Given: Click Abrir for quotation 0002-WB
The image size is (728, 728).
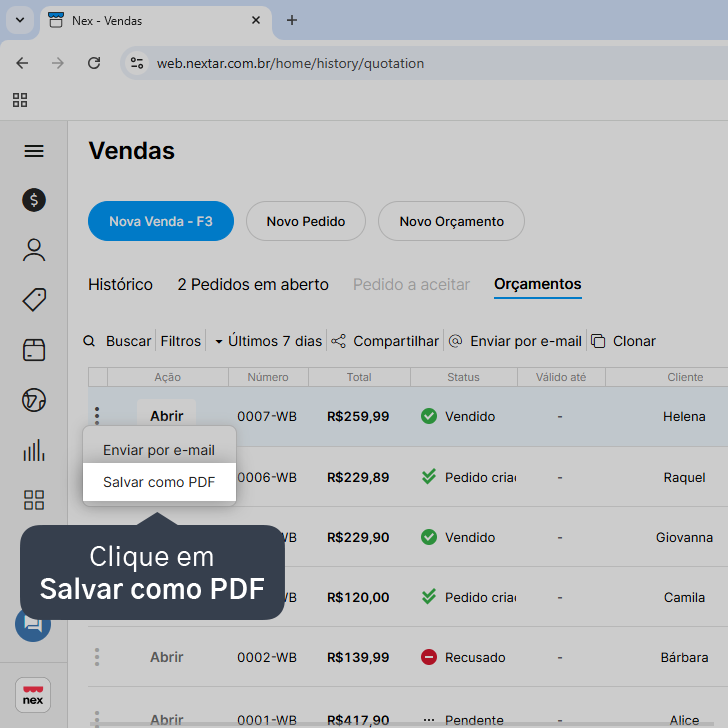Looking at the screenshot, I should 167,657.
